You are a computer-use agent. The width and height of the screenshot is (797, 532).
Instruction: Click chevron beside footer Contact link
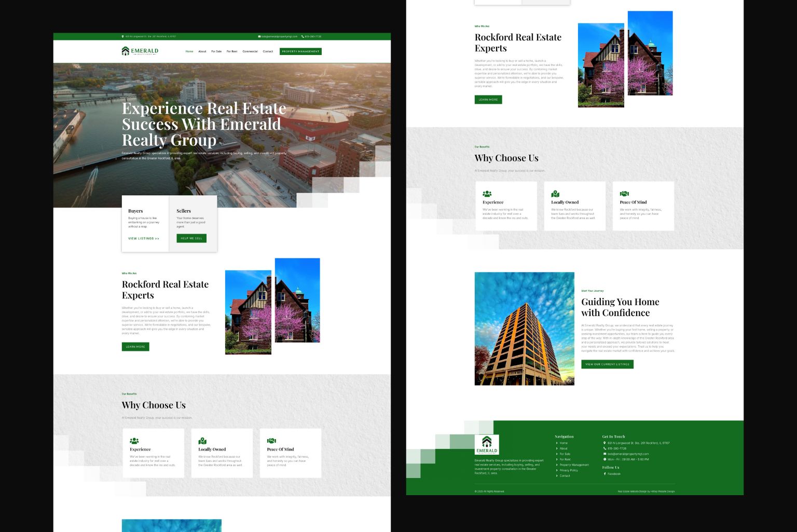click(557, 475)
